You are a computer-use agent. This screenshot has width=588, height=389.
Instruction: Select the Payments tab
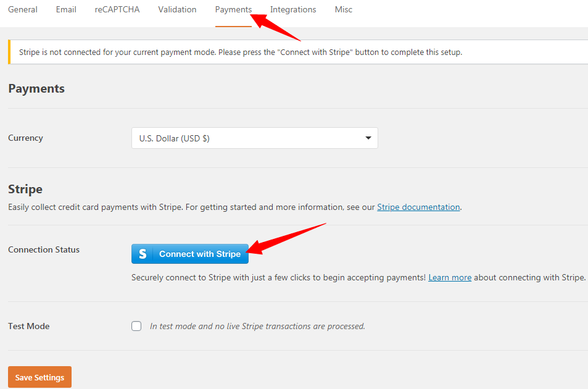[x=233, y=9]
